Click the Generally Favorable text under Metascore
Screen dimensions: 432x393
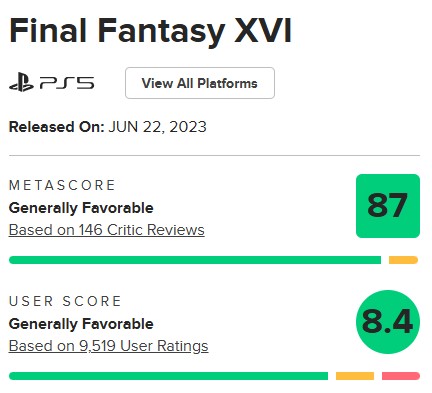click(x=81, y=208)
